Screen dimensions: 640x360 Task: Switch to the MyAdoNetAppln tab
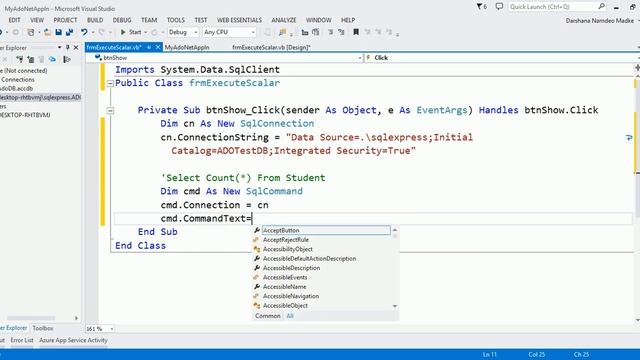tap(187, 47)
